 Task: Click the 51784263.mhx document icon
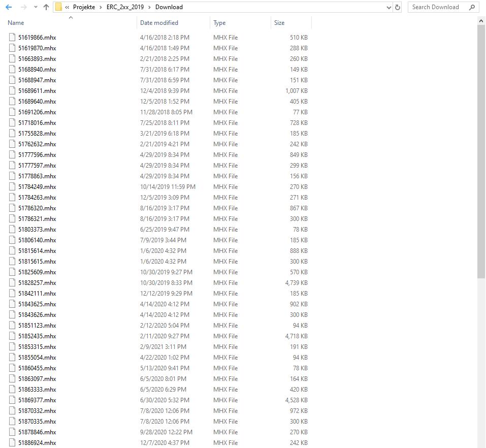pos(12,197)
